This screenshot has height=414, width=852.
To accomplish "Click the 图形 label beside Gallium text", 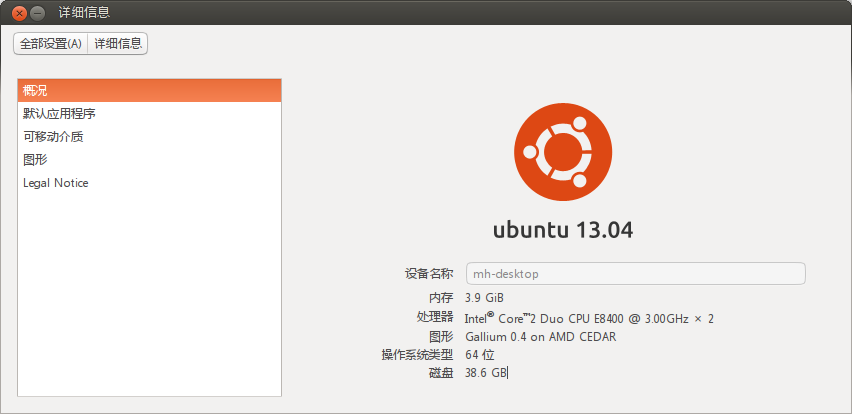I will coord(441,337).
